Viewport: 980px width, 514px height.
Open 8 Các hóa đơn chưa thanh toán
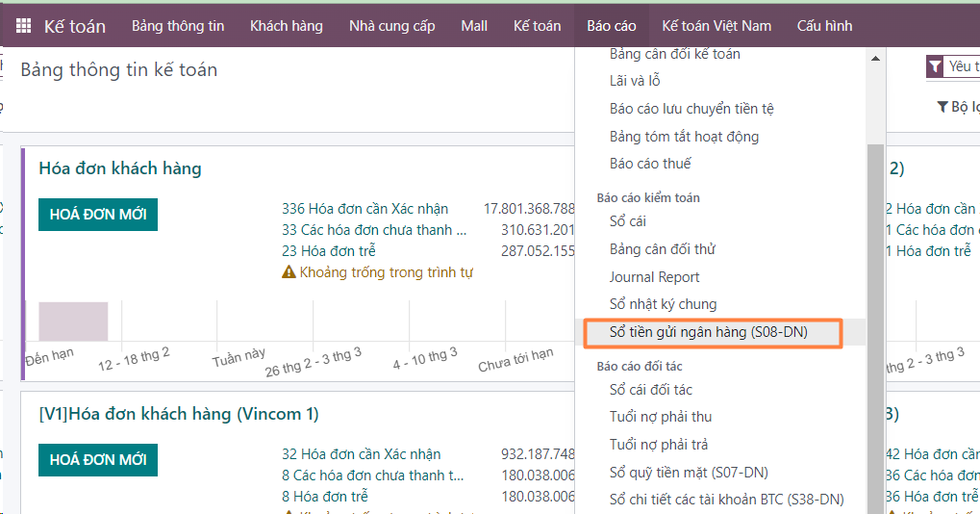tap(373, 475)
